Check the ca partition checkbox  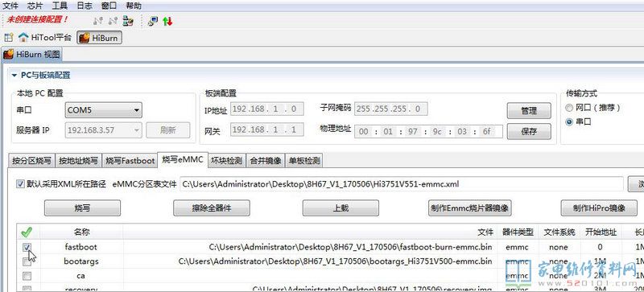27,276
